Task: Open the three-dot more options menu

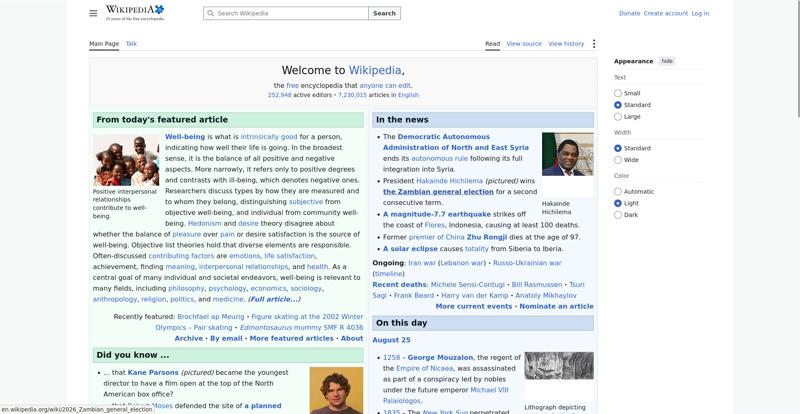Action: pos(593,44)
